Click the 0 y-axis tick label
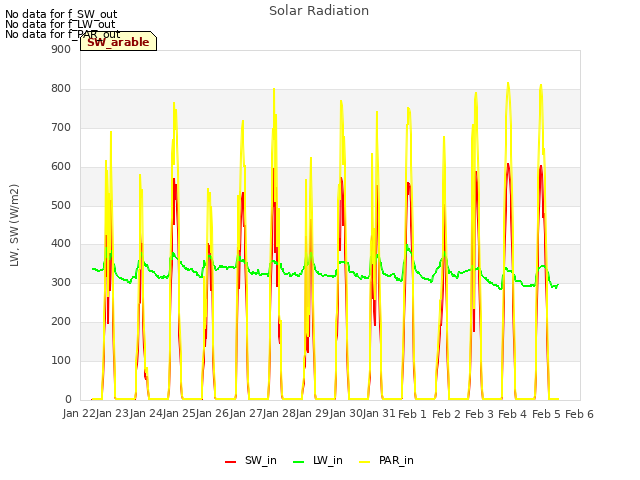The width and height of the screenshot is (640, 480). pyautogui.click(x=68, y=399)
